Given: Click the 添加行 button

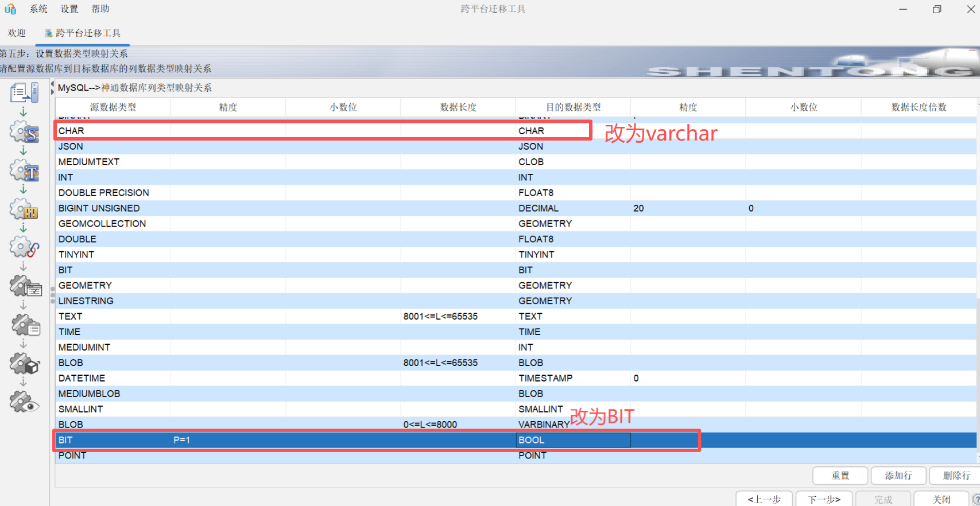Looking at the screenshot, I should pos(898,476).
